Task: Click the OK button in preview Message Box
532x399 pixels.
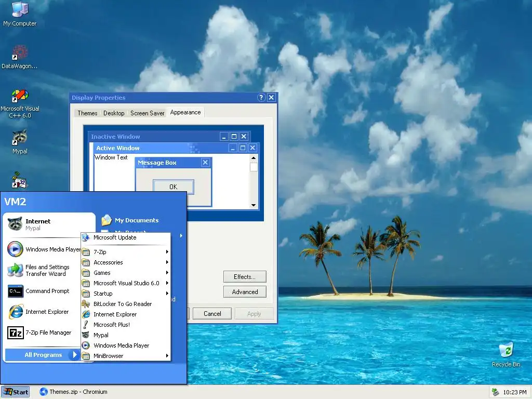Action: click(x=174, y=187)
